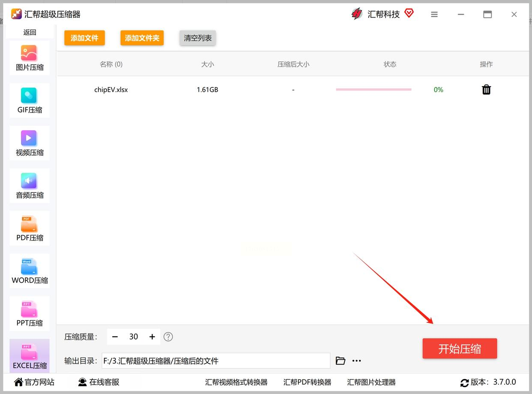The height and width of the screenshot is (394, 532).
Task: Click the app logo in title bar
Action: pos(16,14)
